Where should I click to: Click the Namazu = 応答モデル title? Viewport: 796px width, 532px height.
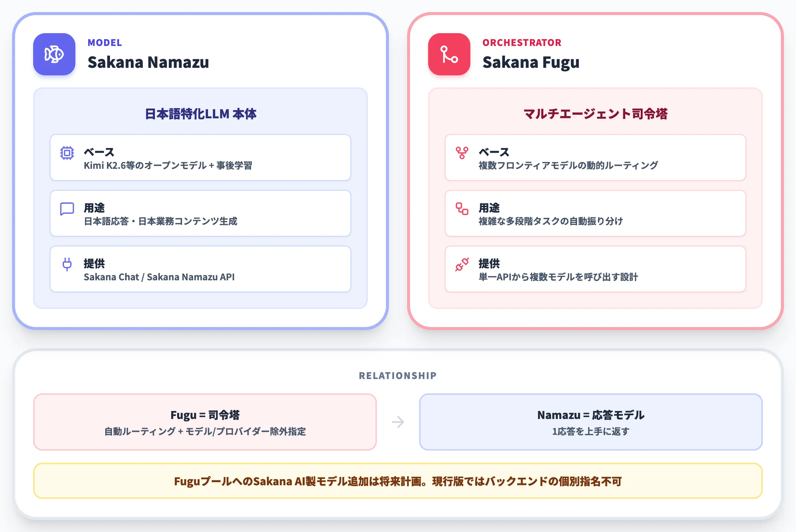click(x=591, y=415)
